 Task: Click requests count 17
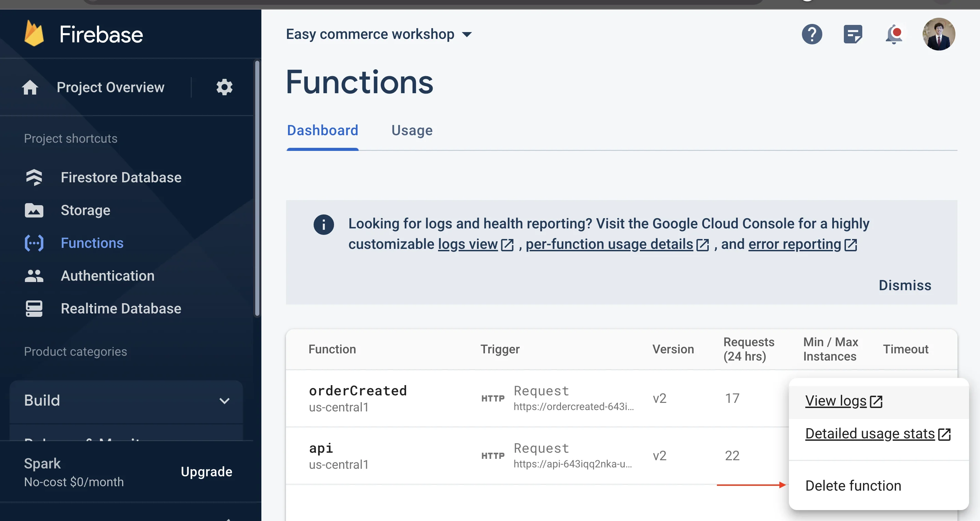pos(732,398)
